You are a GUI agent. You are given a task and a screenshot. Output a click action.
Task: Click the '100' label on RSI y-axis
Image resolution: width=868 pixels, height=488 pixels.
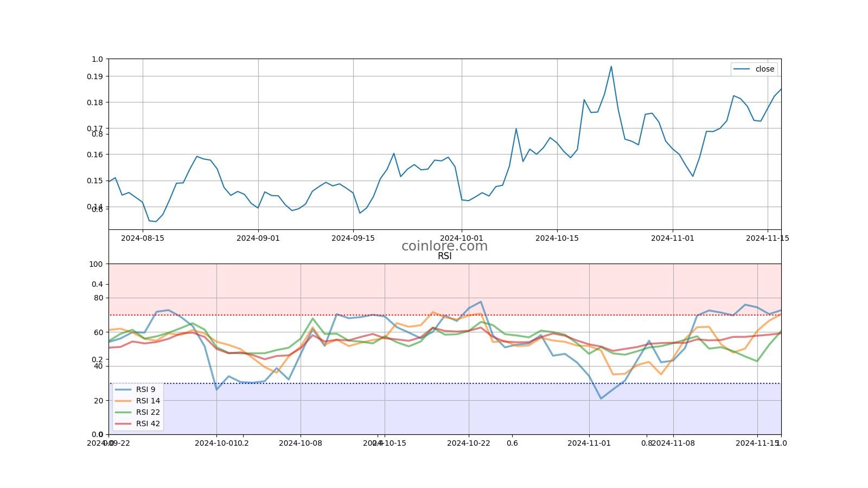[96, 264]
